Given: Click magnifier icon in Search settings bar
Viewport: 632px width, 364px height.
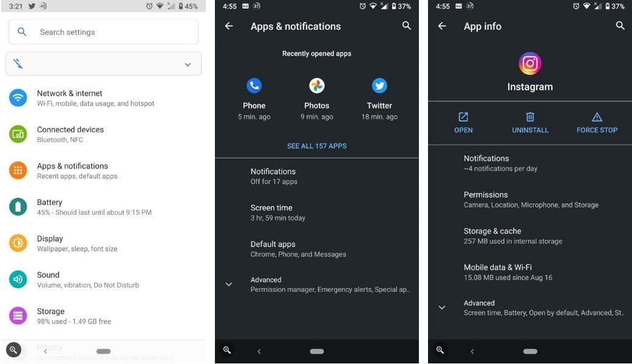Looking at the screenshot, I should pyautogui.click(x=22, y=32).
